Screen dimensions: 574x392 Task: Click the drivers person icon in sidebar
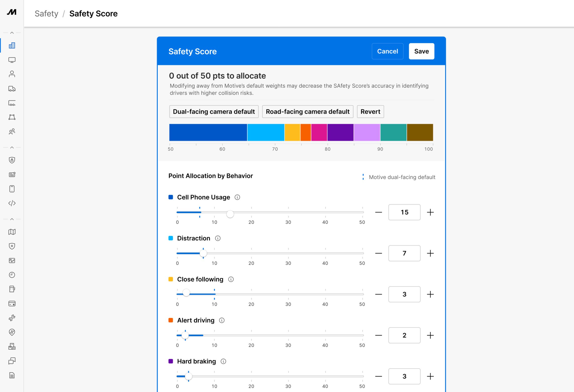[x=12, y=74]
